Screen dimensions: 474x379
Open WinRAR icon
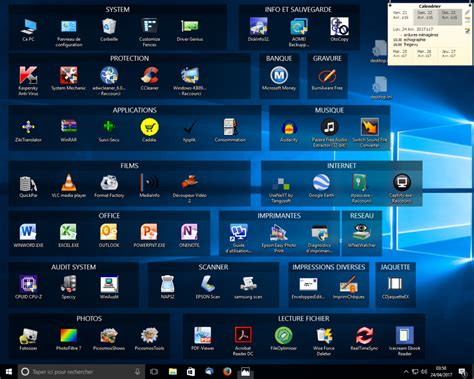point(69,127)
